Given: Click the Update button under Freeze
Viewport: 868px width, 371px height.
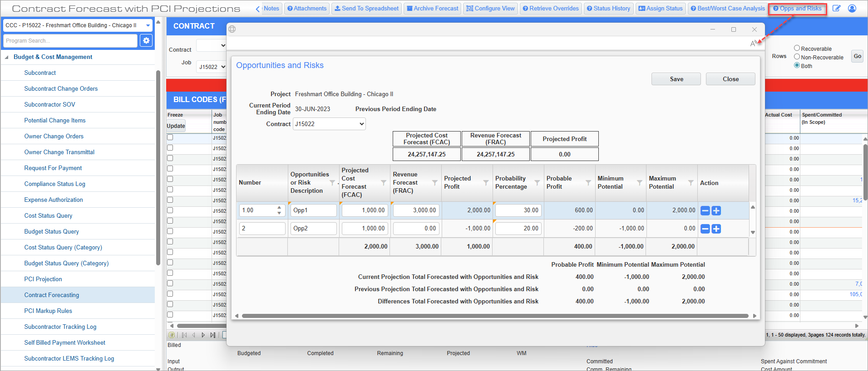Looking at the screenshot, I should (x=176, y=126).
